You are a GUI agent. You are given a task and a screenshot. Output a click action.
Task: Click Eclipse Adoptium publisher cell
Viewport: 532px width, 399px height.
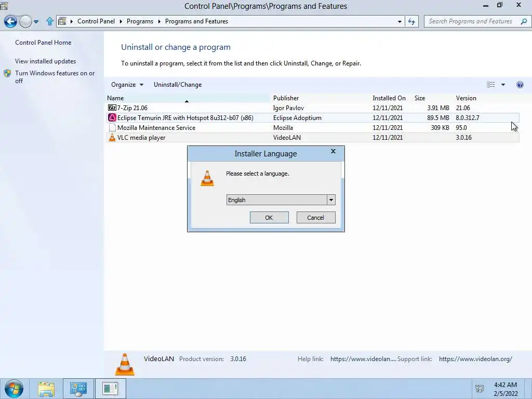(x=297, y=118)
